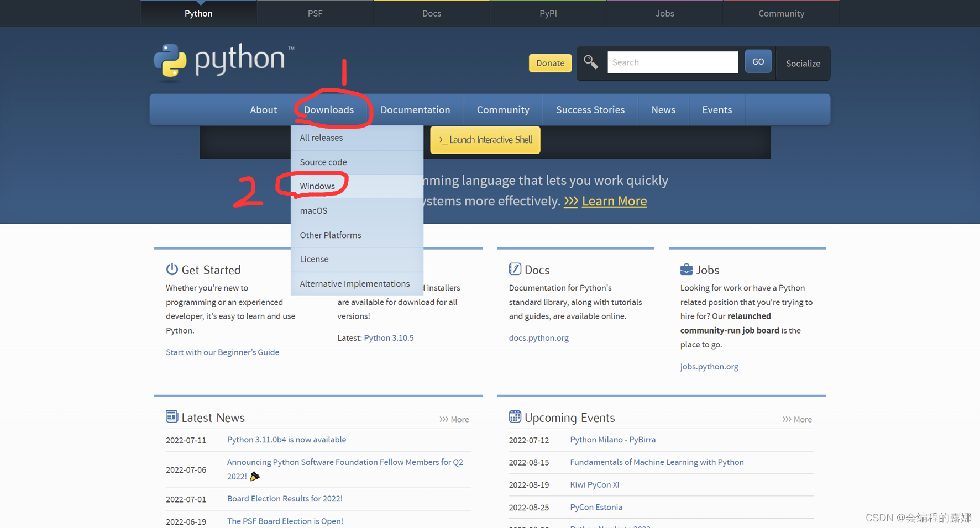980x528 pixels.
Task: Click the Latest News newspaper icon
Action: click(x=172, y=416)
